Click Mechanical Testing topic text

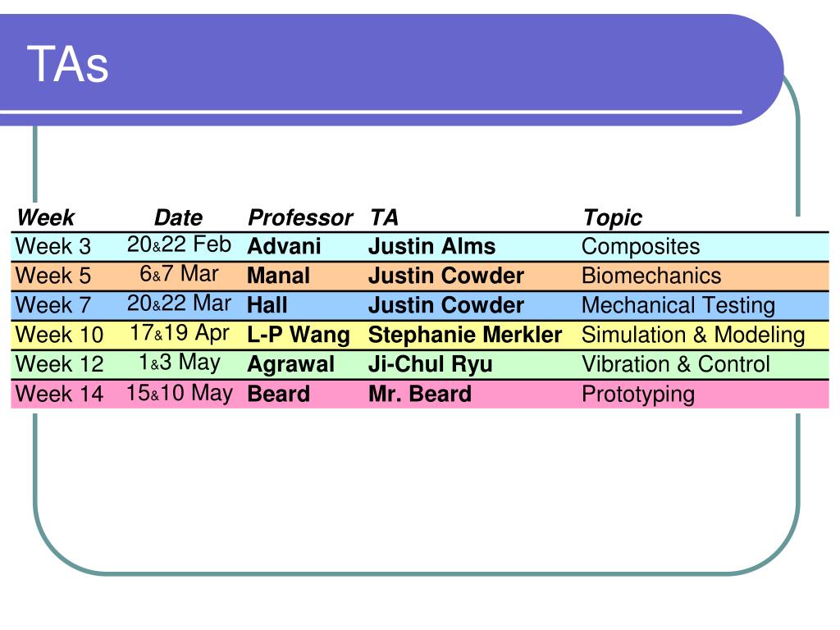[678, 305]
